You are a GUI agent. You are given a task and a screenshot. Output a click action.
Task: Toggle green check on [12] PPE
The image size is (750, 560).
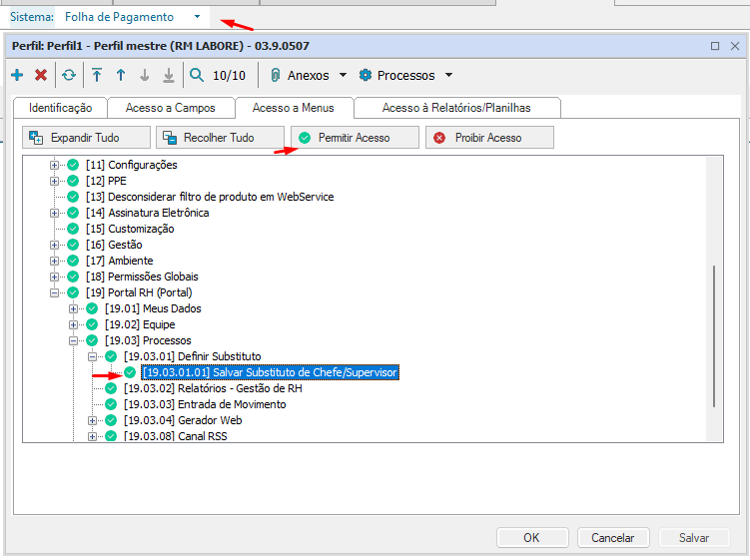(74, 181)
